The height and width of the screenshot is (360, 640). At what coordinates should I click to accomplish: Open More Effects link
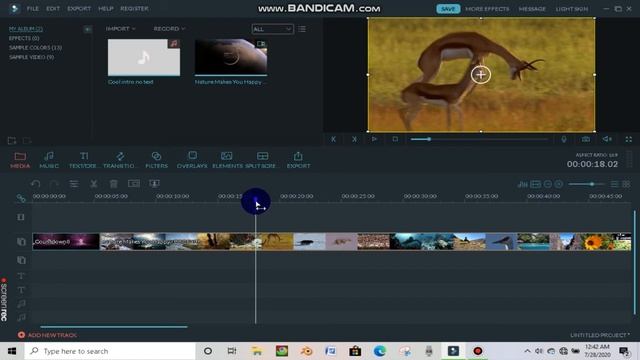click(x=487, y=9)
